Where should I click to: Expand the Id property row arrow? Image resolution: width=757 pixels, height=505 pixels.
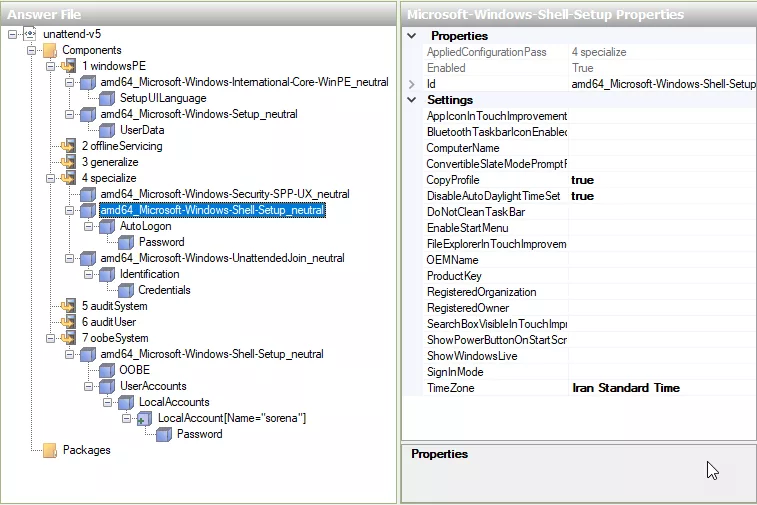point(412,84)
